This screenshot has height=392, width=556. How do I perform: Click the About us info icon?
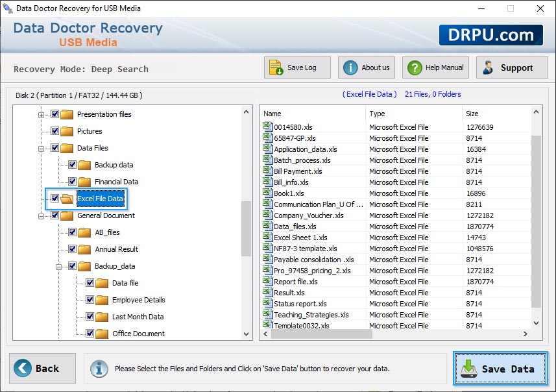pos(350,67)
